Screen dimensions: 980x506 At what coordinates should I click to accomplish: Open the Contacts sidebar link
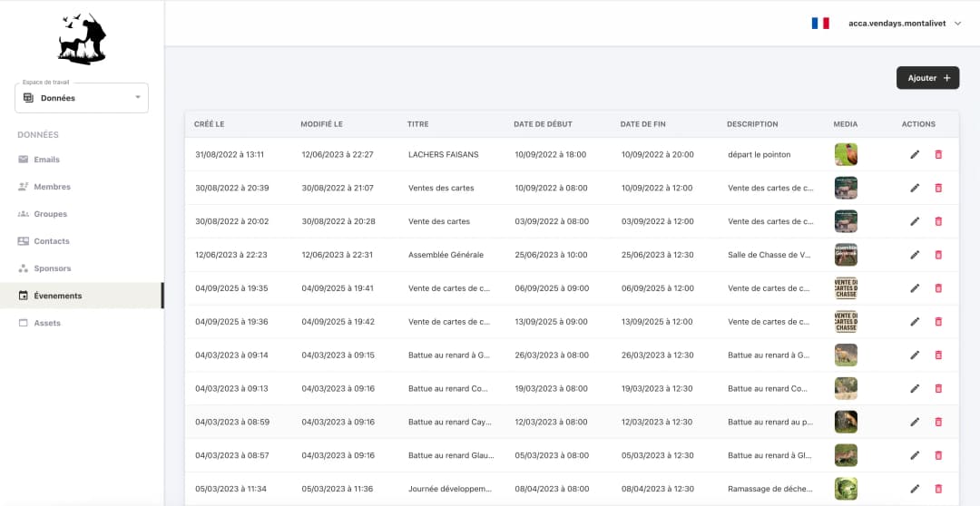(52, 241)
